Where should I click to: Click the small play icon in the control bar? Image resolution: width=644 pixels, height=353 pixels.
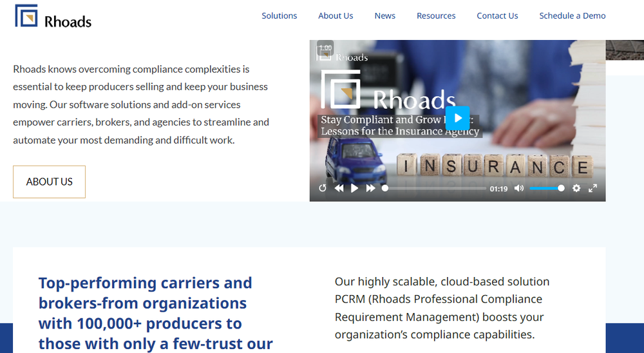tap(354, 188)
